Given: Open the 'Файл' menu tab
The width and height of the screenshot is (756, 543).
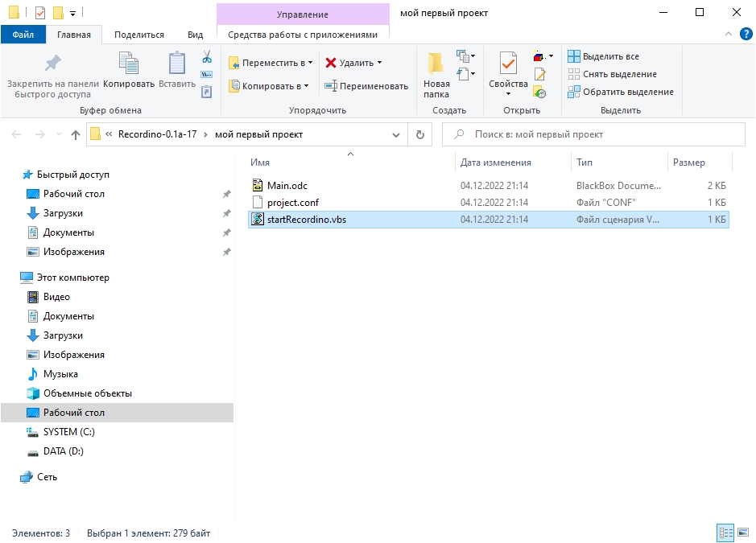Looking at the screenshot, I should click(x=23, y=35).
